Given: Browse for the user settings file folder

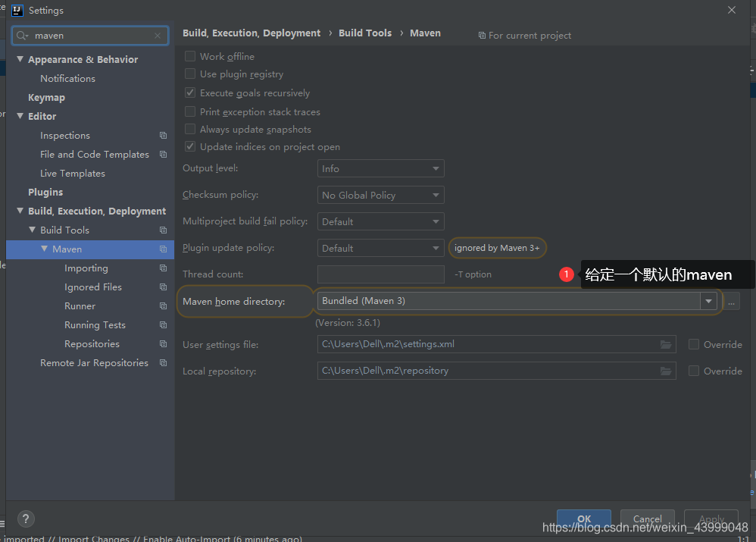Looking at the screenshot, I should pos(666,345).
